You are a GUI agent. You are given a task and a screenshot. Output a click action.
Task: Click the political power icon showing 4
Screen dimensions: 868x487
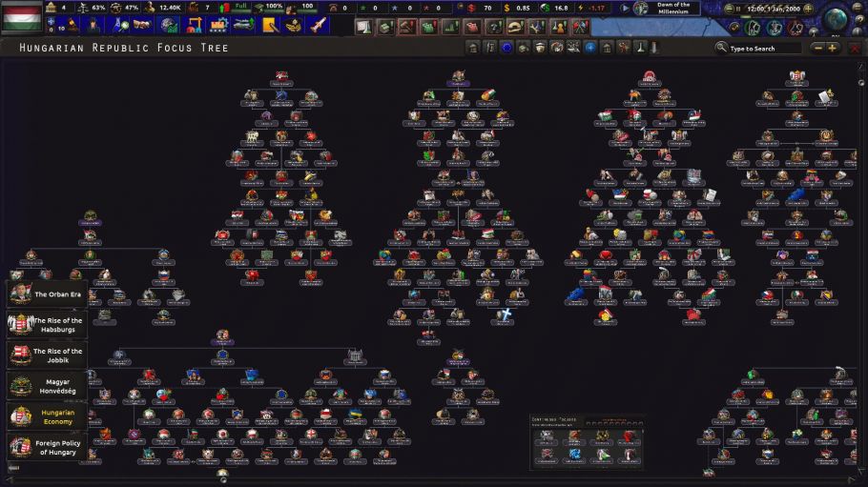(x=51, y=8)
